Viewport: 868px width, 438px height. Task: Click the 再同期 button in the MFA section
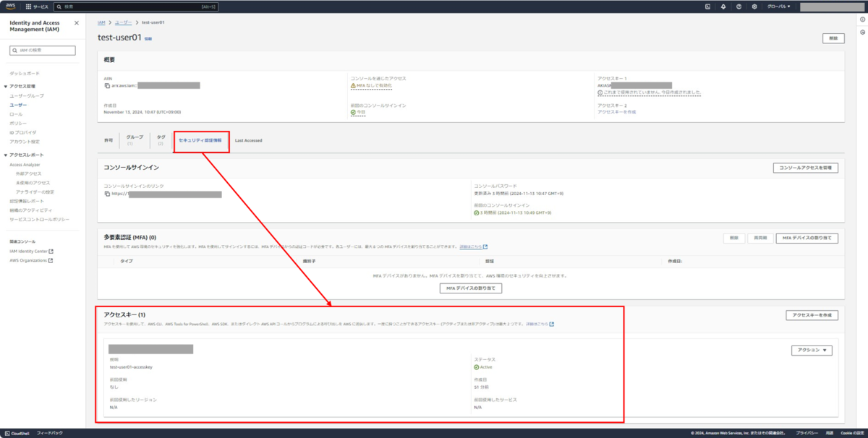(x=759, y=238)
